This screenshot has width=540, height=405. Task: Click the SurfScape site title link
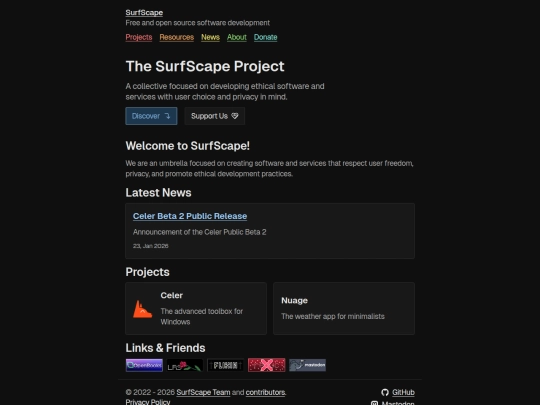(144, 13)
